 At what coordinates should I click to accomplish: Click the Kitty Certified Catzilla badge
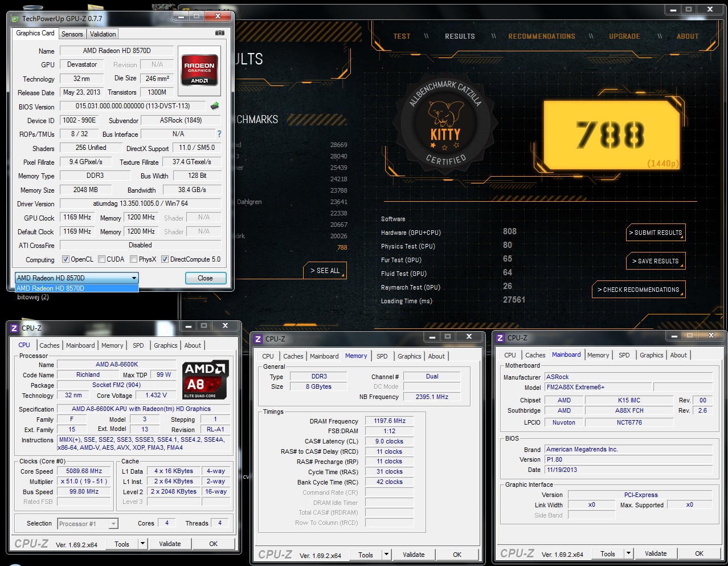coord(445,124)
